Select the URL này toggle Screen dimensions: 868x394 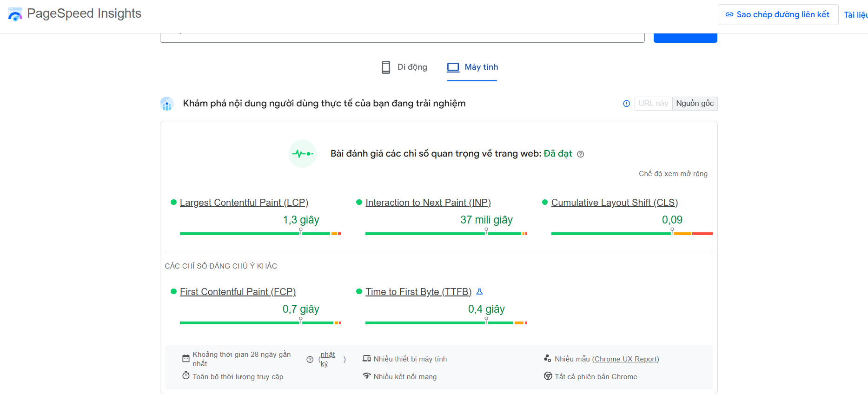[653, 103]
